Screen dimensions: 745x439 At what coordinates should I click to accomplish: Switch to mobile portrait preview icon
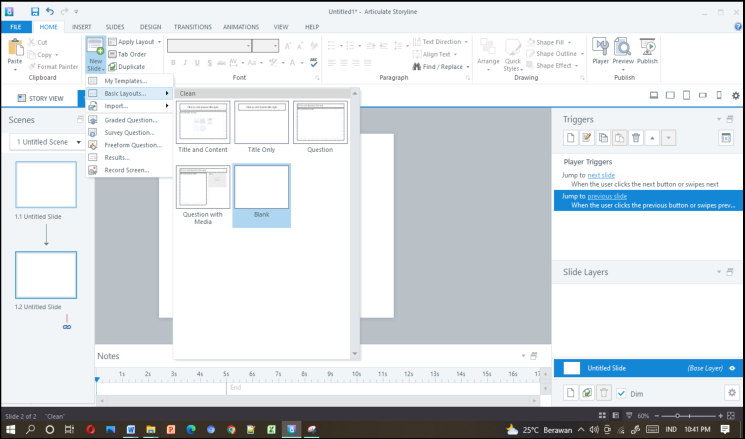pos(720,96)
